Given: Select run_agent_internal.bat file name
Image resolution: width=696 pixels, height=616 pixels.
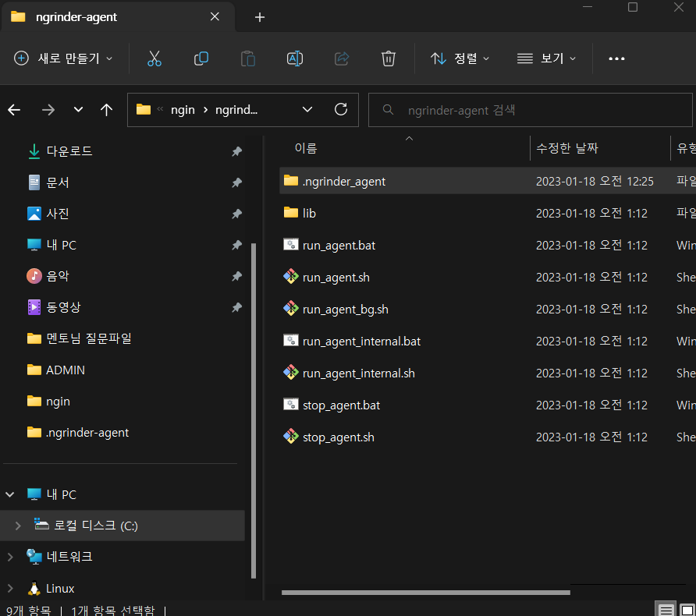Looking at the screenshot, I should coord(361,341).
